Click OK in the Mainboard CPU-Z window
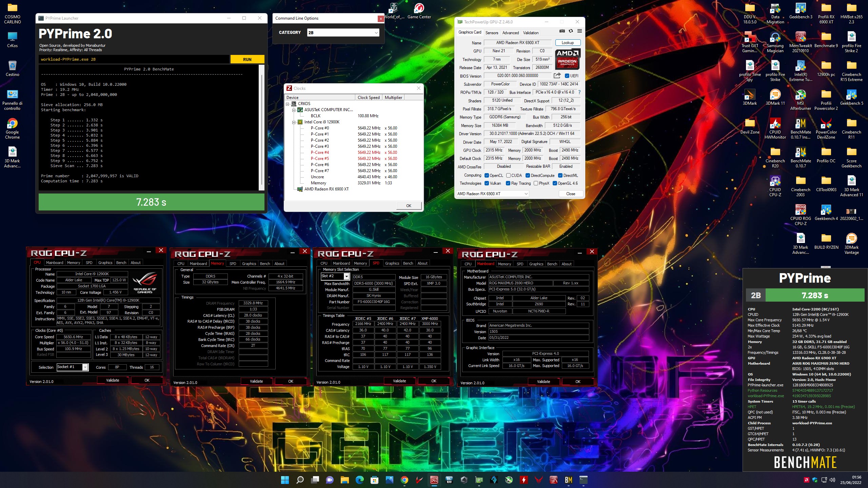The image size is (868, 488). tap(578, 382)
